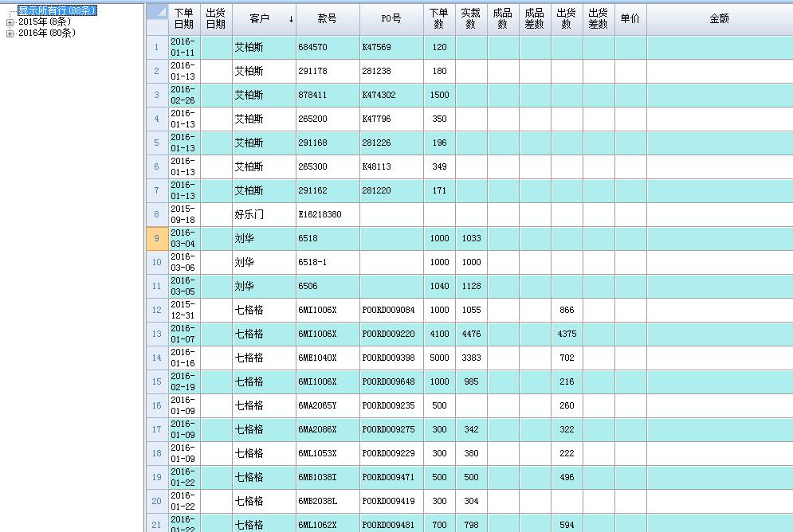This screenshot has height=532, width=793.
Task: Click the date cell 2016-03-04
Action: click(x=184, y=238)
